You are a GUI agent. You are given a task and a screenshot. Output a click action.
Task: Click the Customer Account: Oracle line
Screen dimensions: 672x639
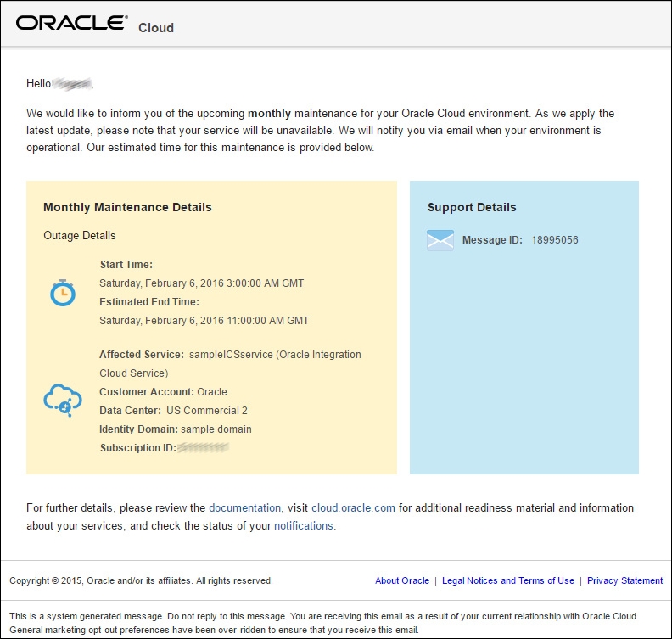click(x=163, y=392)
